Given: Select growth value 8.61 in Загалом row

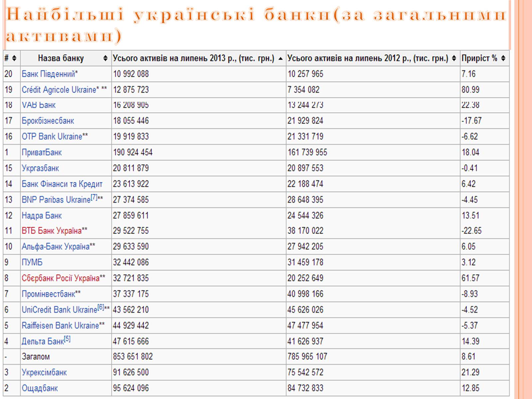Looking at the screenshot, I should click(x=468, y=357).
